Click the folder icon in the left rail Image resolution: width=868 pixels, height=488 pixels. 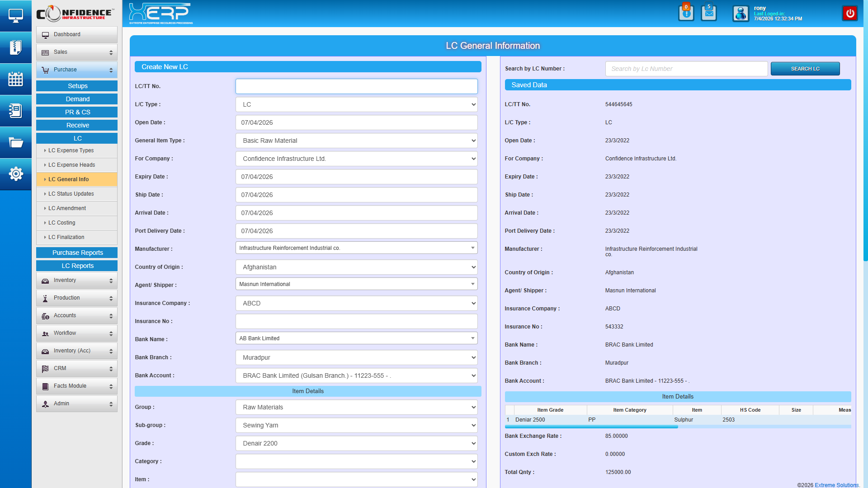[x=16, y=142]
